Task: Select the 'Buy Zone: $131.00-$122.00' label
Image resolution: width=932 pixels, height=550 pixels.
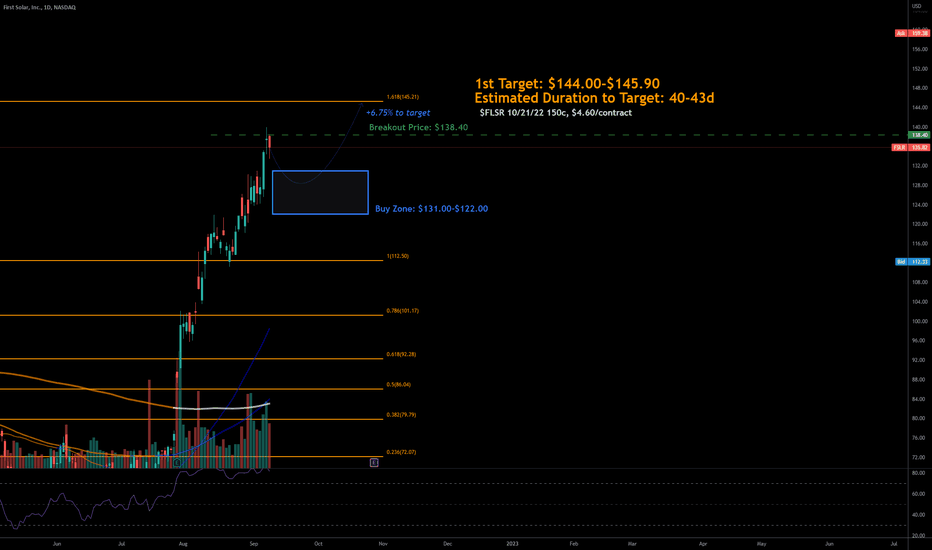Action: (432, 209)
